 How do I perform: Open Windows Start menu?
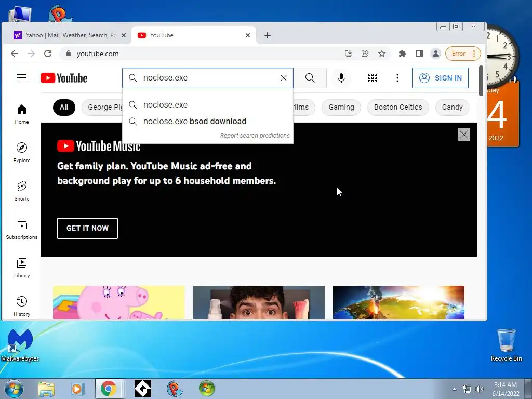(x=13, y=389)
